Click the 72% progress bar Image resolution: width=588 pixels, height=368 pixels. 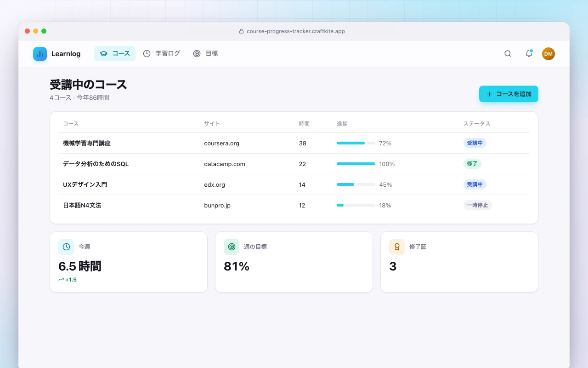tap(356, 143)
